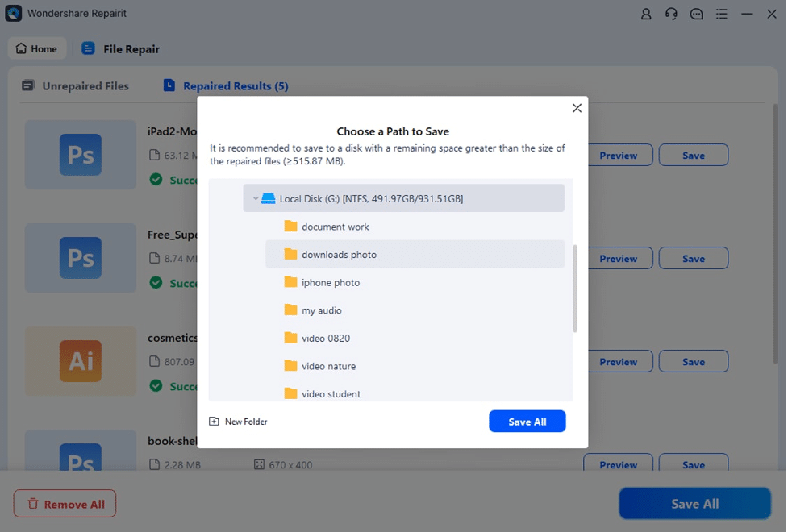Select the Local Disk (G:) drive entry
The height and width of the screenshot is (532, 788).
click(x=402, y=198)
